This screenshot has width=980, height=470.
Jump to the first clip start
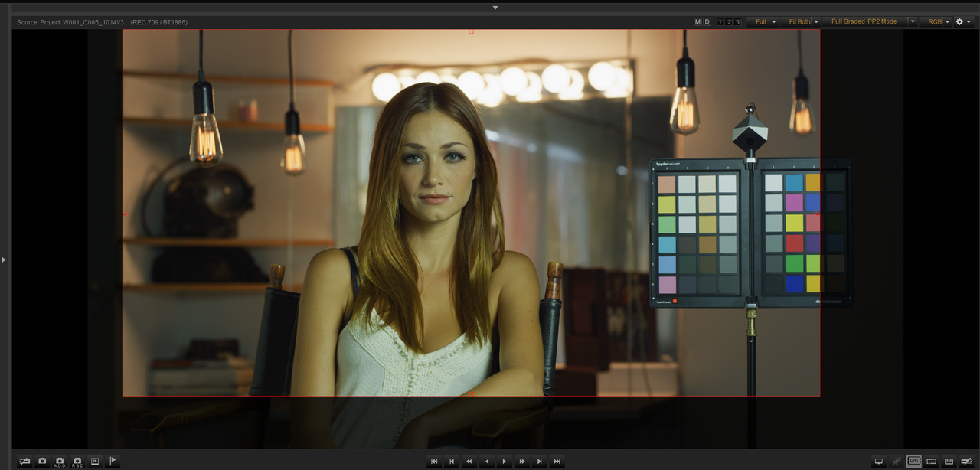(x=434, y=462)
